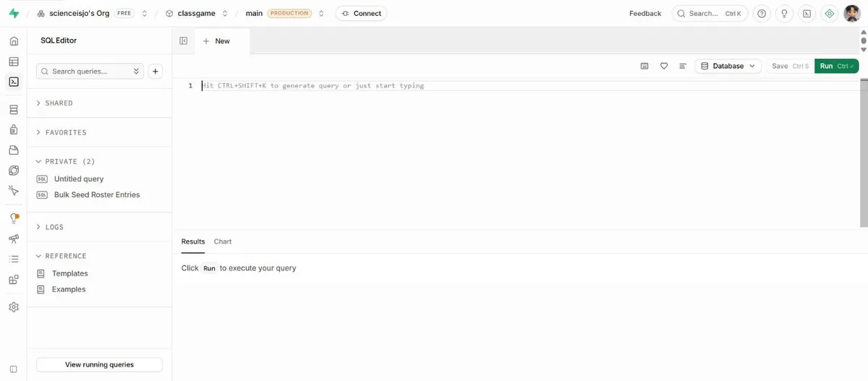868x381 pixels.
Task: Open the Storage sidebar icon
Action: click(x=14, y=150)
